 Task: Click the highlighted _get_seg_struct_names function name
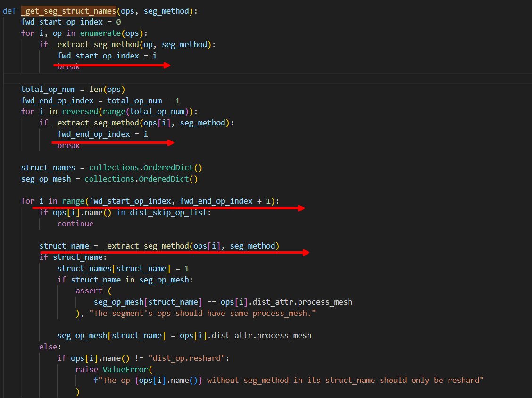(68, 11)
